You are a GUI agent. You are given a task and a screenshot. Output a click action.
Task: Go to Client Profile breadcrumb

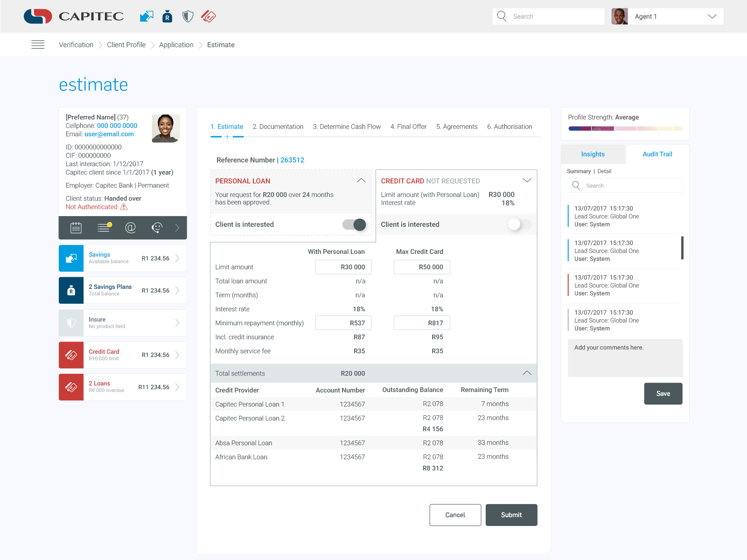coord(126,45)
